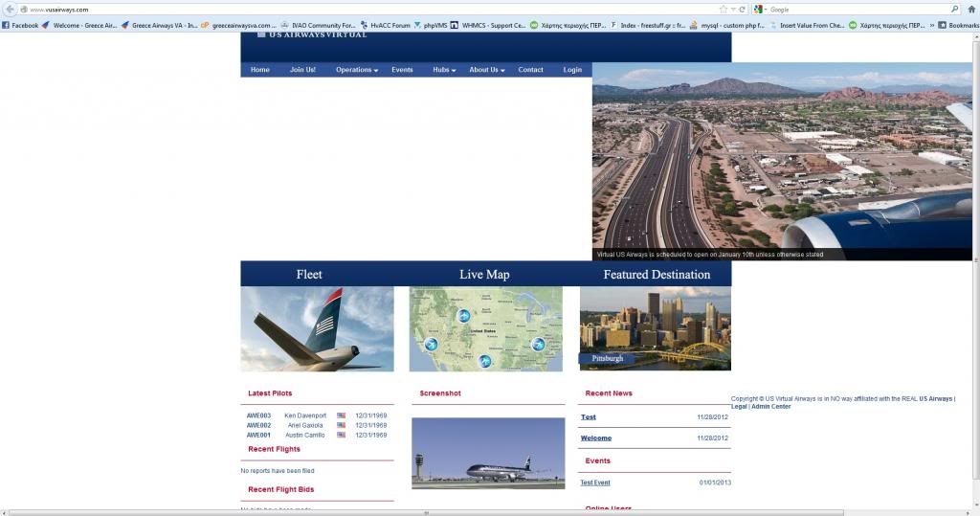Open the Live Map thumbnail
The image size is (980, 516).
coord(486,329)
